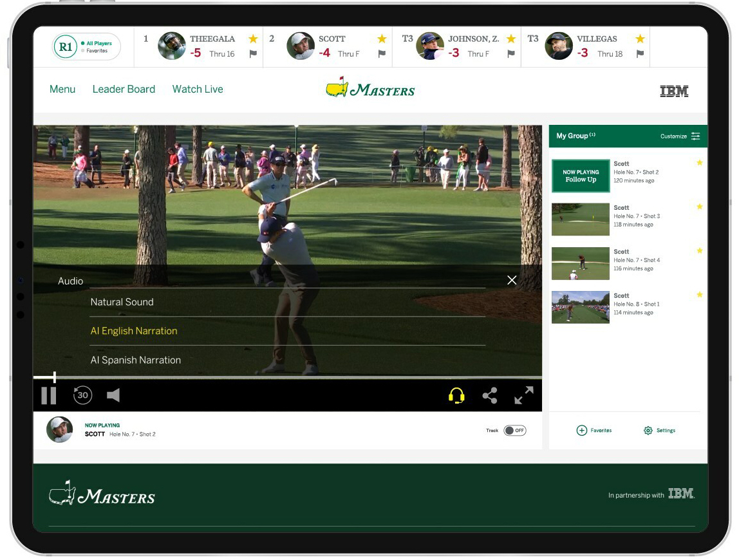Screen dimensions: 739x560
Task: Open the Customize filters icon
Action: point(696,136)
